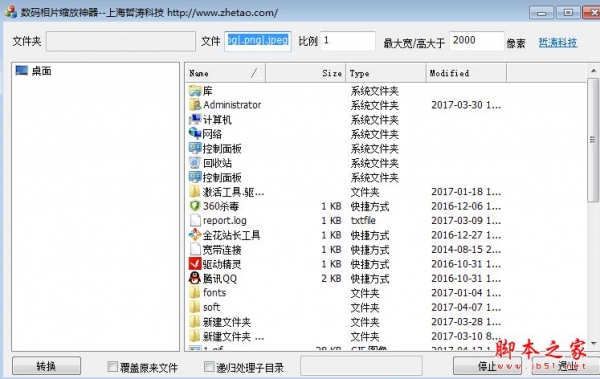
Task: Select the Administrator folder icon
Action: click(x=195, y=105)
